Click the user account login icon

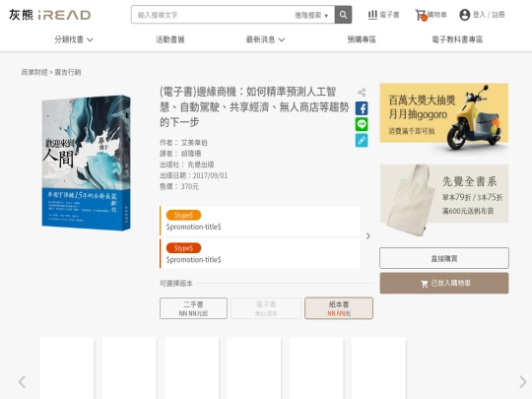coord(464,15)
